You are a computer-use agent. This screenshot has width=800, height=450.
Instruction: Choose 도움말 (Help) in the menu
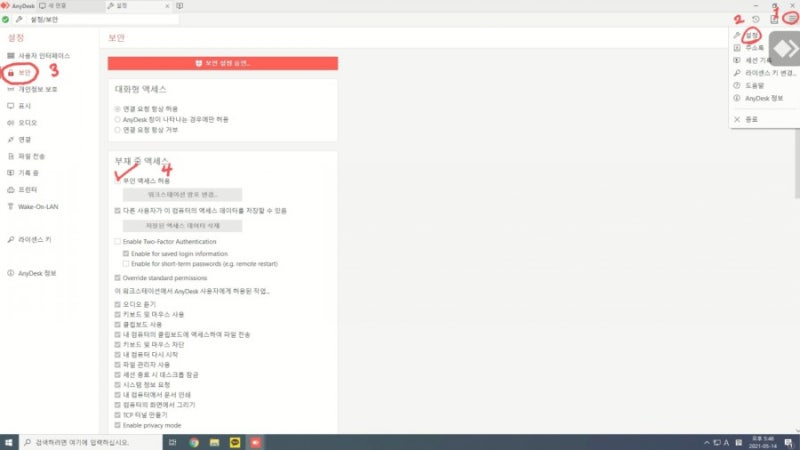[x=754, y=86]
